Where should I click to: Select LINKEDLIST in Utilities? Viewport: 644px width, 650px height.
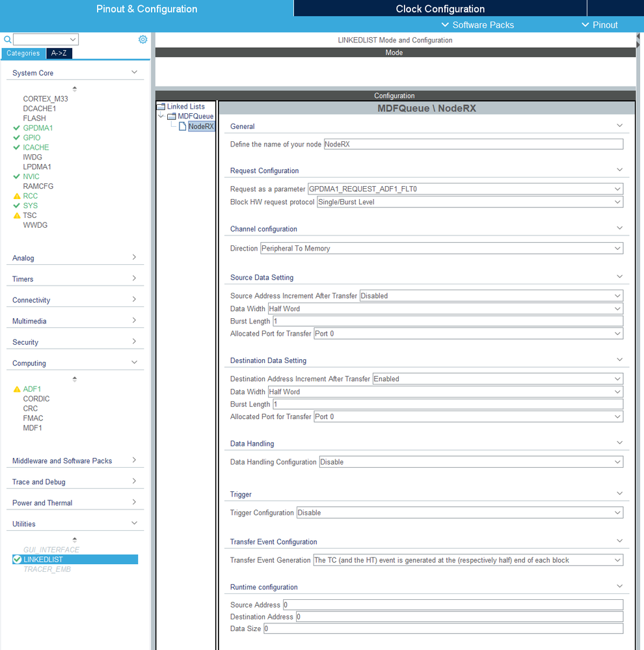[75, 559]
